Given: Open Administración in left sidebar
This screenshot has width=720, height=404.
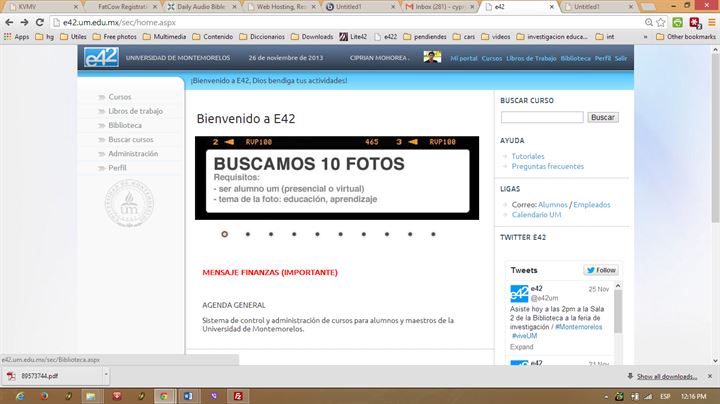Looking at the screenshot, I should click(133, 154).
